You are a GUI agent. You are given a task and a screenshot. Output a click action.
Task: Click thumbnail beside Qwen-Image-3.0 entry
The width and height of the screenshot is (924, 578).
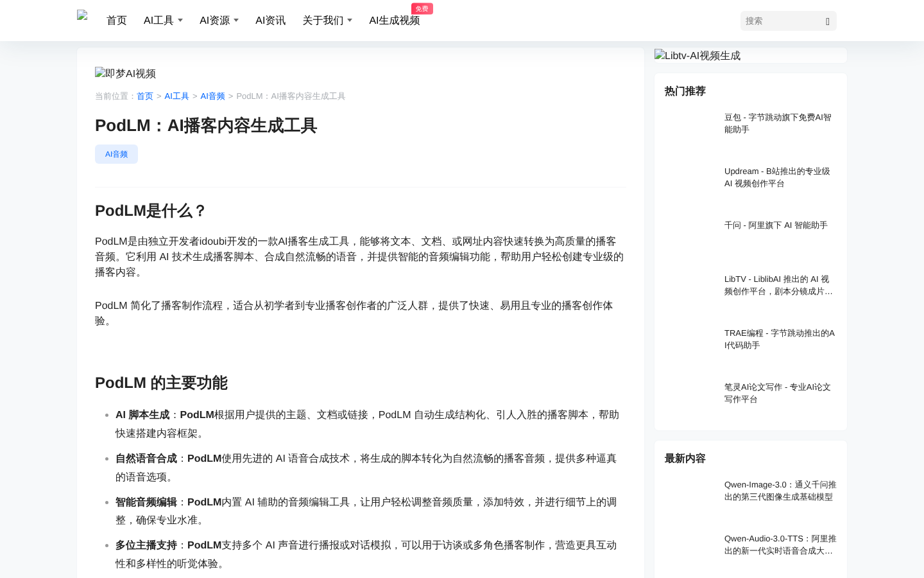click(690, 497)
